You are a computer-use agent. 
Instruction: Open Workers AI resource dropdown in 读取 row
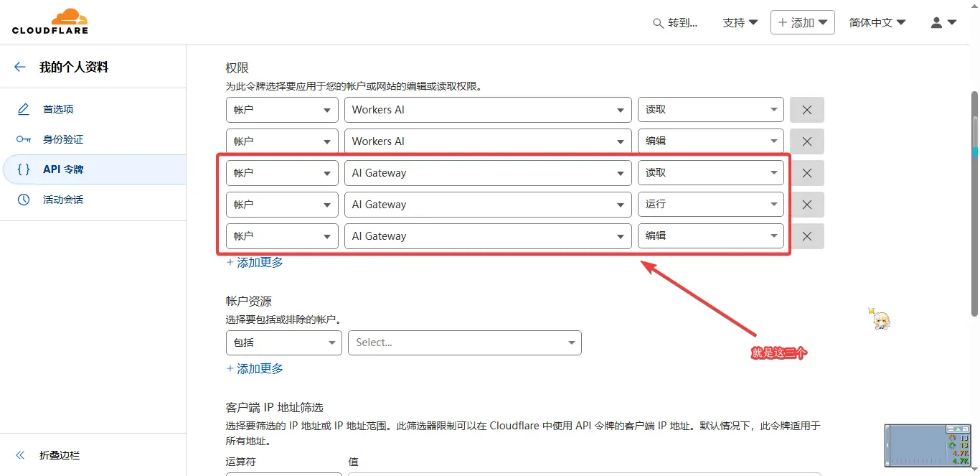click(488, 110)
